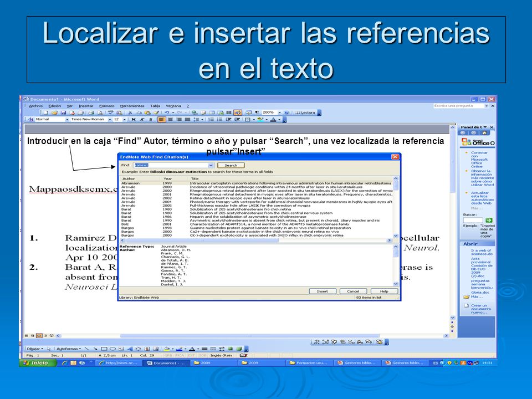The height and width of the screenshot is (399, 532).
Task: Click Help in Find Citation dialog
Action: [x=383, y=291]
